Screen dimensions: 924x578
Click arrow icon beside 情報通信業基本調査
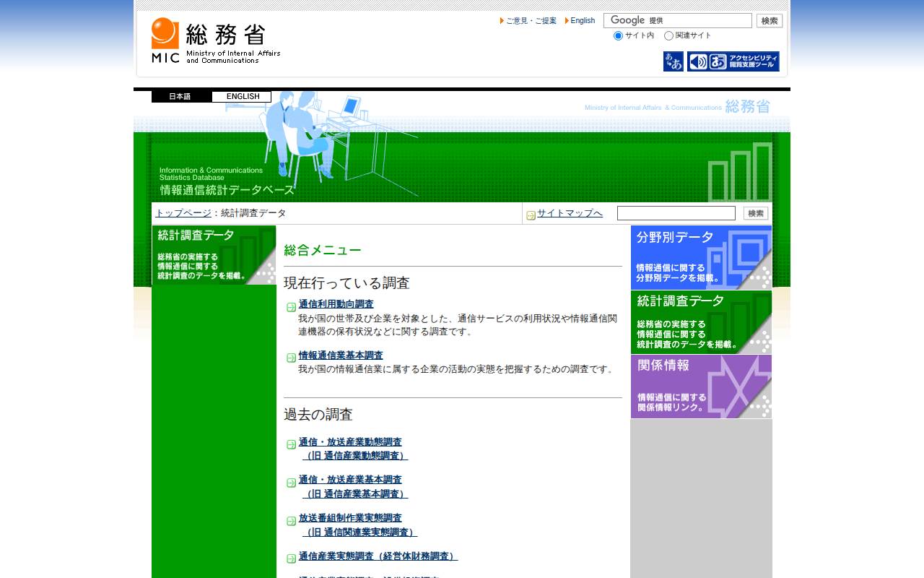click(291, 358)
